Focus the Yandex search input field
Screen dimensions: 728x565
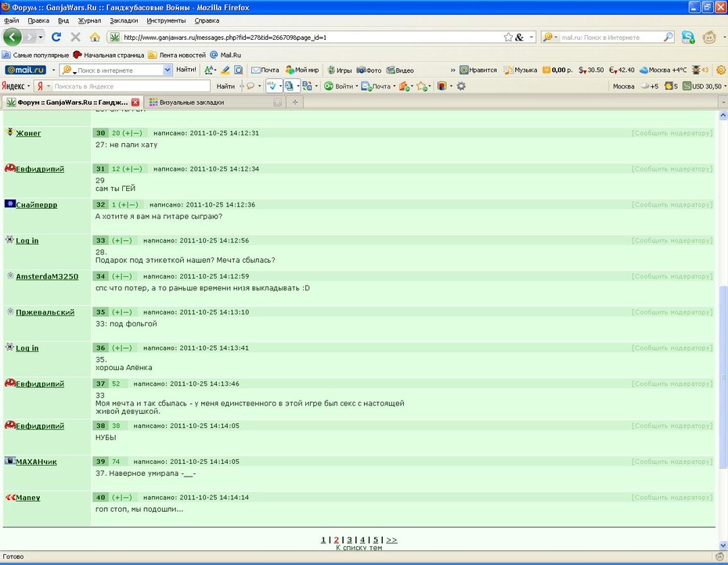point(131,86)
